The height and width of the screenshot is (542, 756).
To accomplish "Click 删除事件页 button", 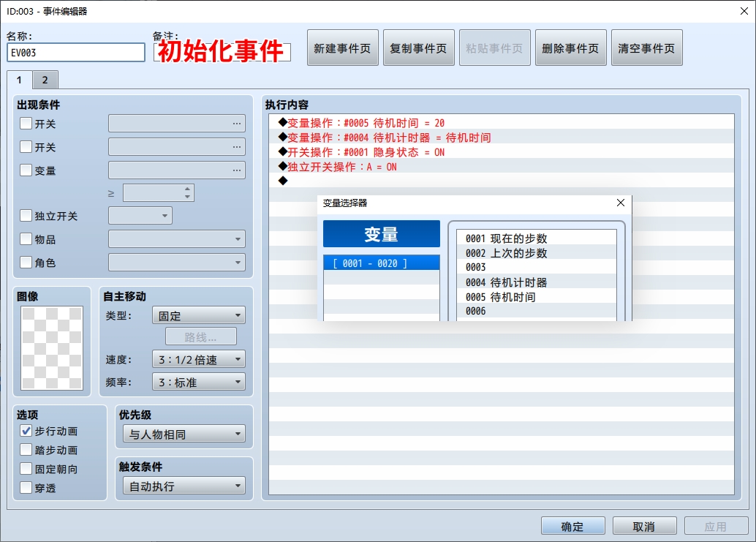I will click(x=571, y=48).
